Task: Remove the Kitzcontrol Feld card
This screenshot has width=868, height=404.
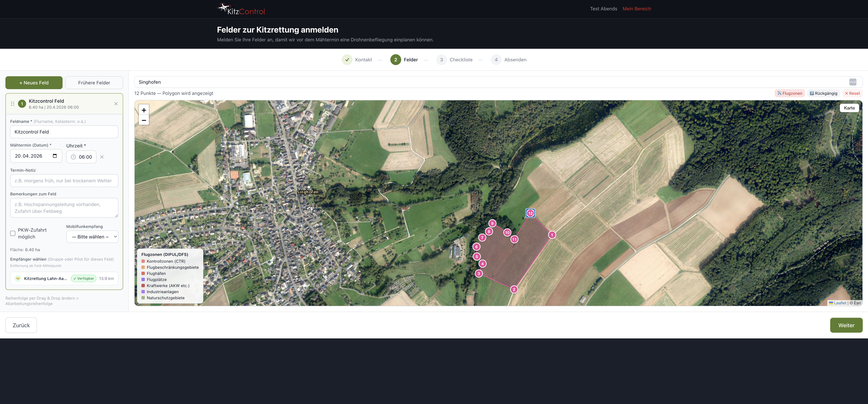Action: (x=116, y=104)
